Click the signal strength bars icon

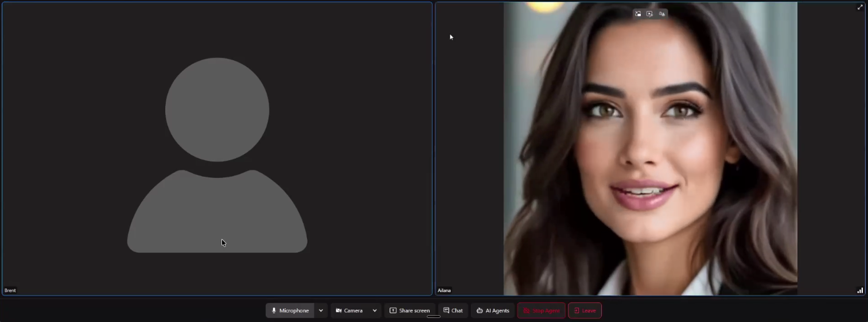859,290
